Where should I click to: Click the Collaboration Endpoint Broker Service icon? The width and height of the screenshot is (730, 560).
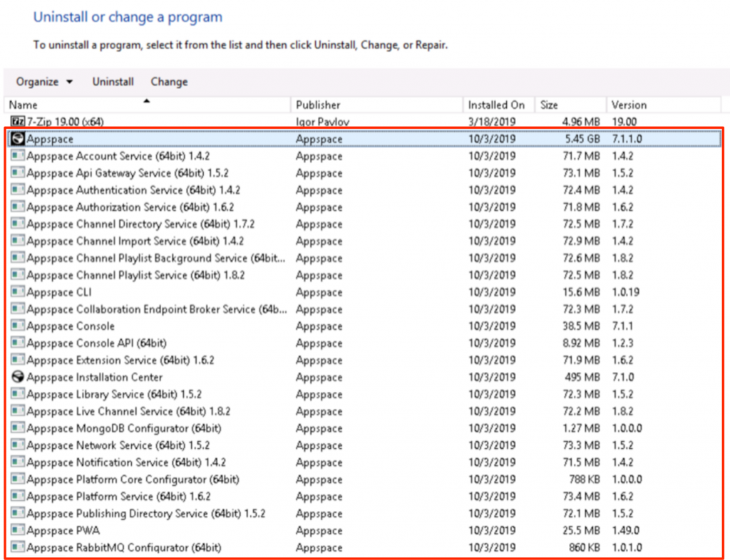(x=18, y=308)
